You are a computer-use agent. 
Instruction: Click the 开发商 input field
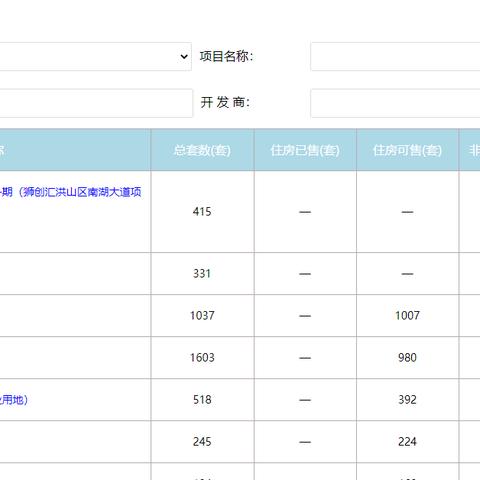coord(395,103)
